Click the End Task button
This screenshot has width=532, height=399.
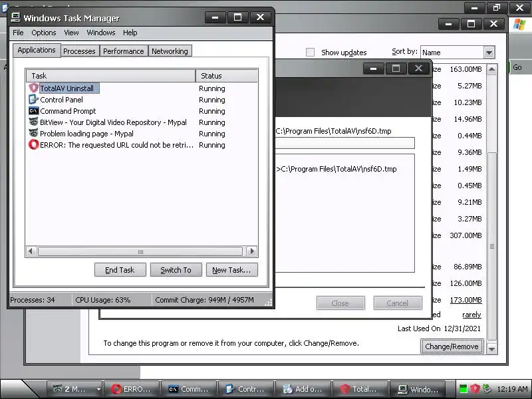(120, 270)
